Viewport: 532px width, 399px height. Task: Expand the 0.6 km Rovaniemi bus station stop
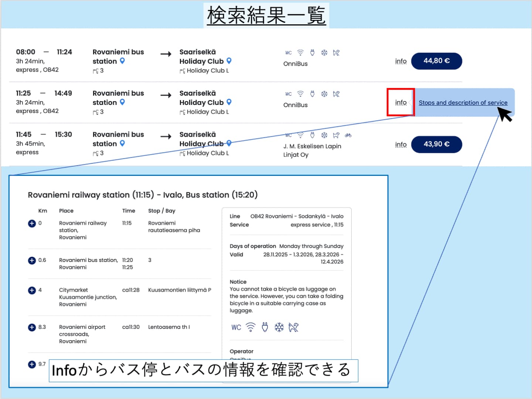[x=32, y=260]
